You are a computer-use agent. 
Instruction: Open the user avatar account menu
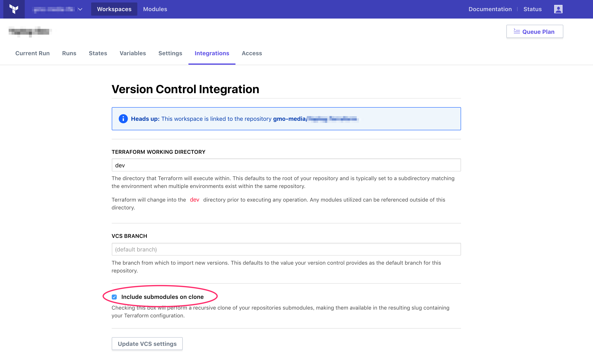click(558, 9)
